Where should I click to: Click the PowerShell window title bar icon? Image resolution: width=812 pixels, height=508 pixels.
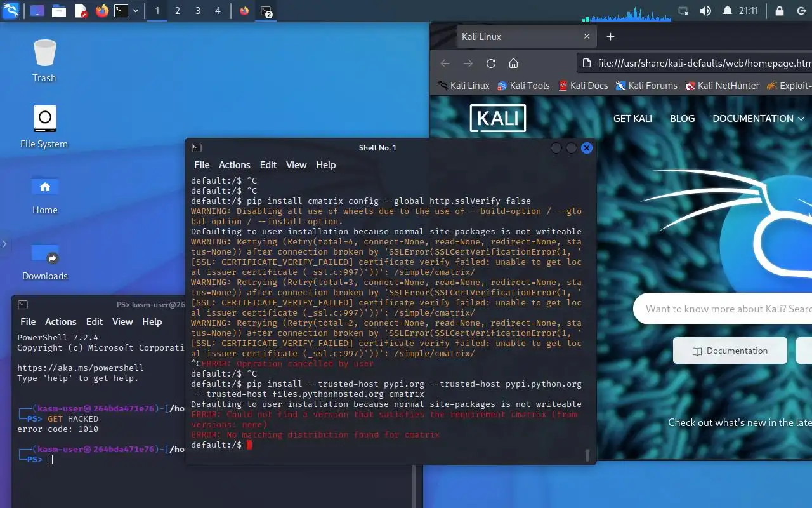tap(23, 305)
